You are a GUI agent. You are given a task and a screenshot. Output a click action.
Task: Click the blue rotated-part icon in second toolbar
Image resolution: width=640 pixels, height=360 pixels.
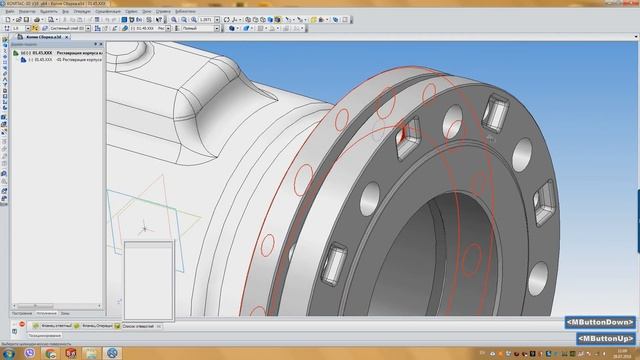tap(246, 28)
